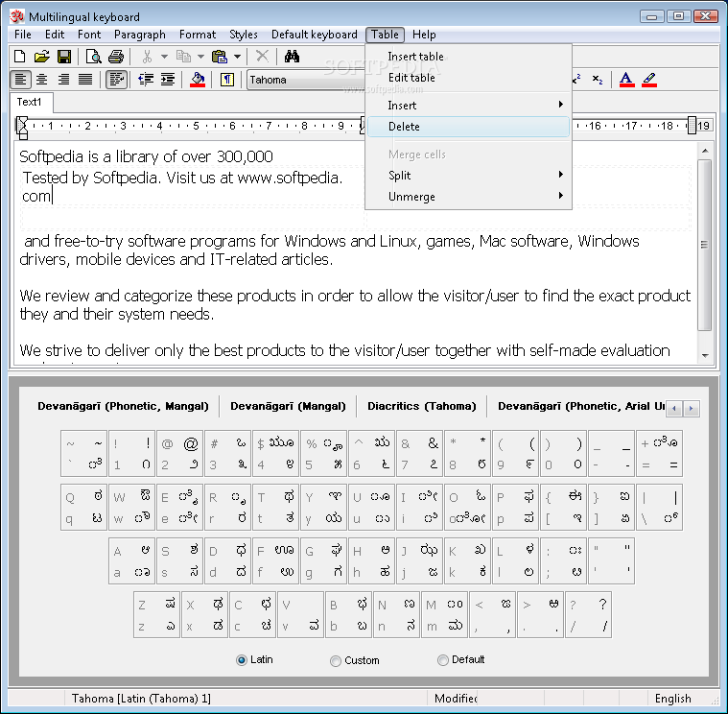Screen dimensions: 728x714
Task: Expand the Unmerge submenu
Action: click(x=468, y=196)
